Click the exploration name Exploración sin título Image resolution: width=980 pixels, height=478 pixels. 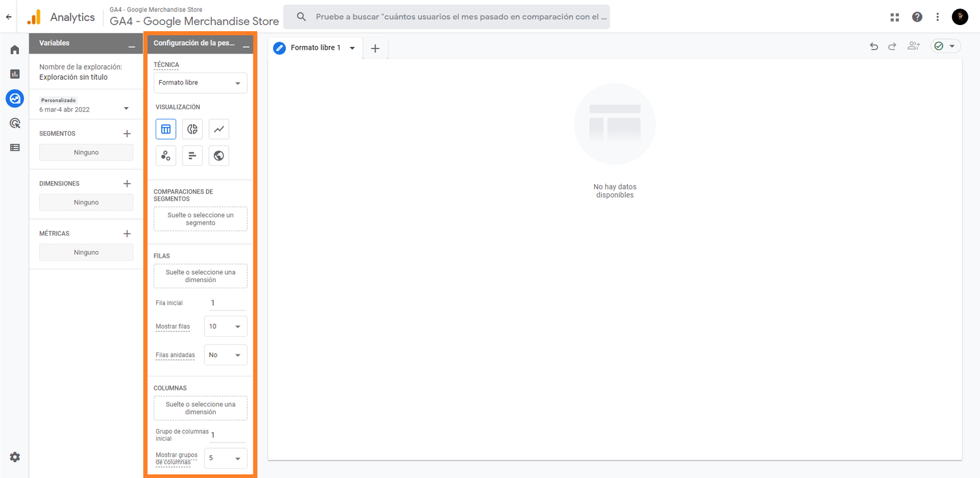(x=73, y=77)
